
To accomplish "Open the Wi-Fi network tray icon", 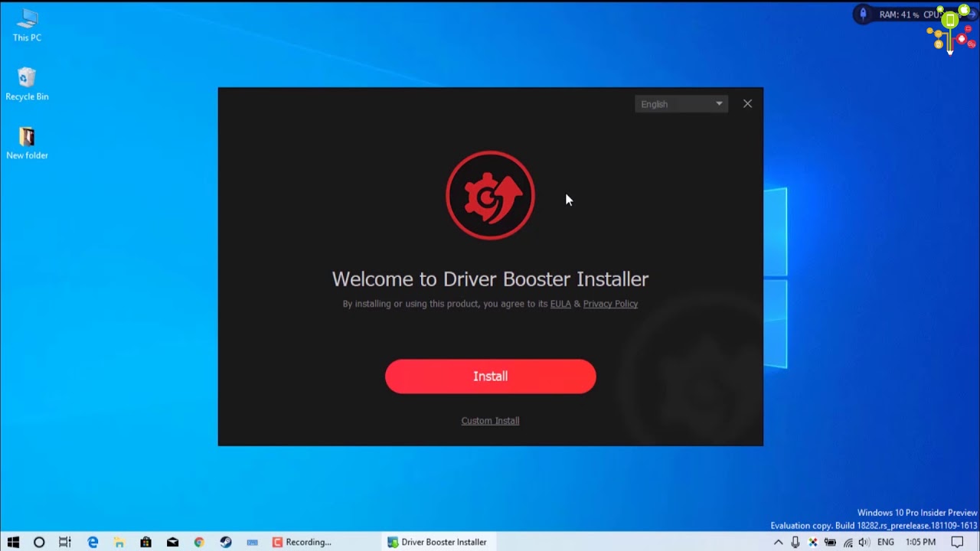I will coord(848,542).
